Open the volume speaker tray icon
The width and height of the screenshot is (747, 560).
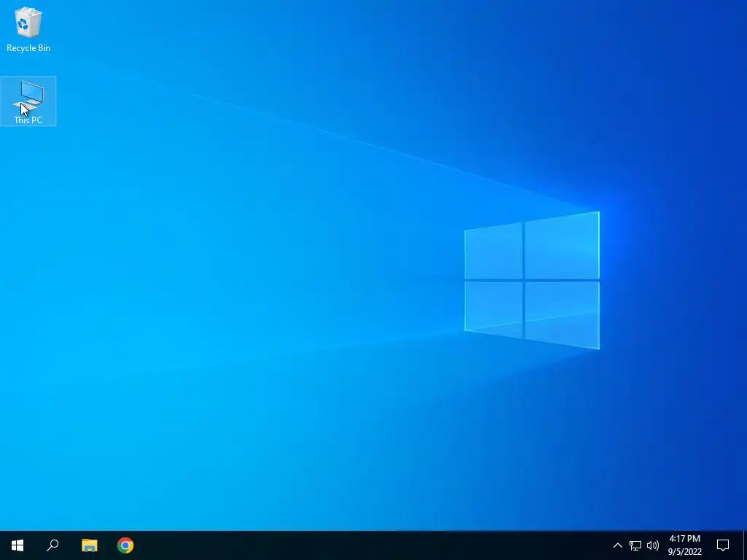(x=653, y=545)
